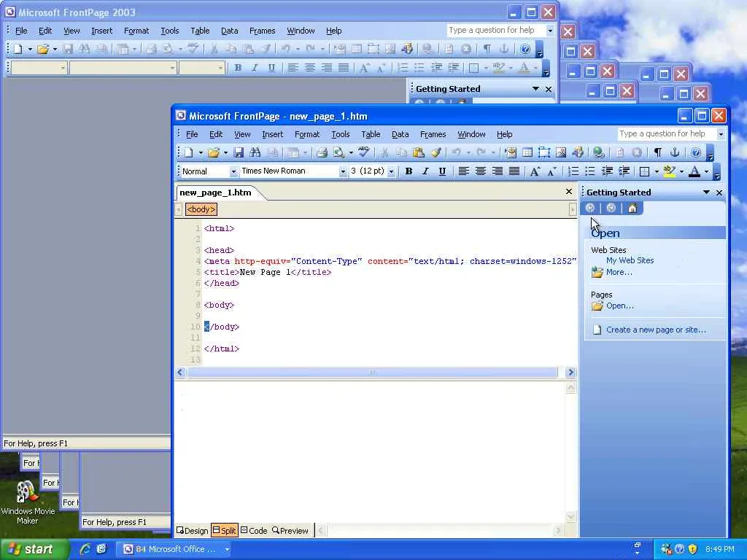Viewport: 747px width, 560px height.
Task: Toggle Numbering list in front window
Action: tap(573, 171)
